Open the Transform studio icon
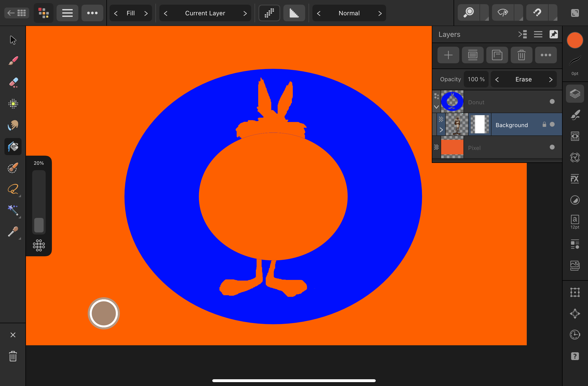Image resolution: width=588 pixels, height=386 pixels. [x=575, y=292]
